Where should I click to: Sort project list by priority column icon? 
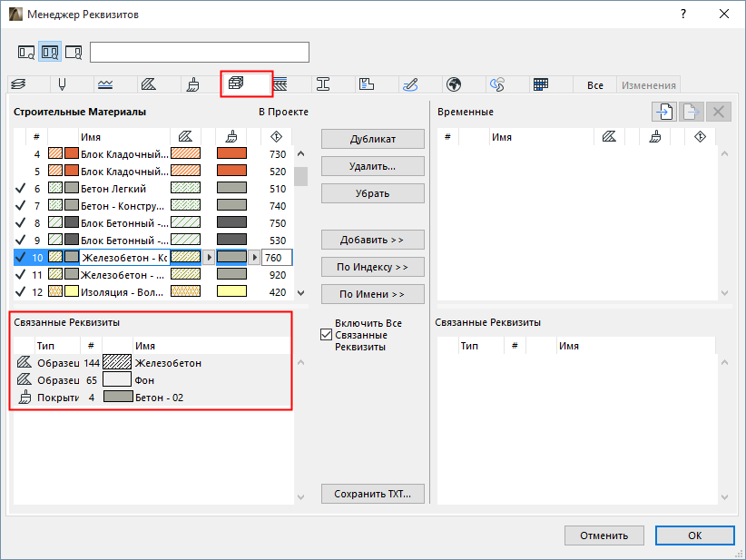277,137
